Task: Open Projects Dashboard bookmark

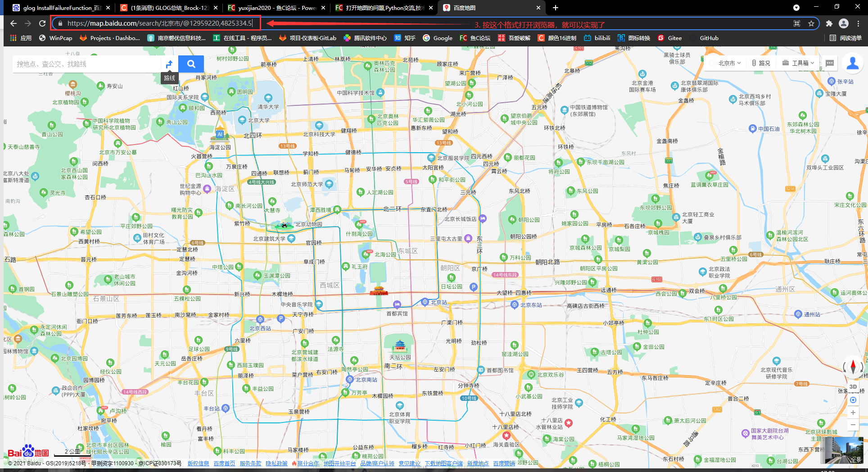Action: coord(109,38)
